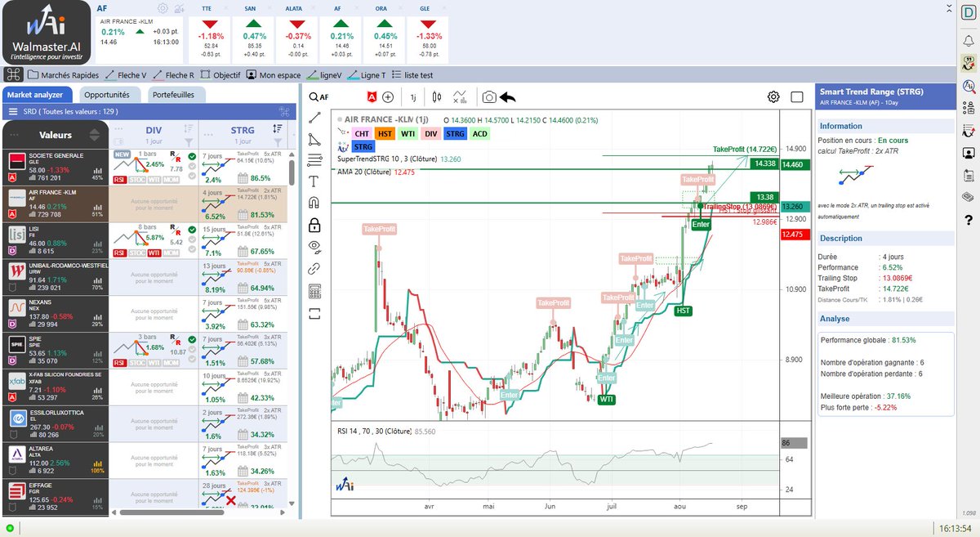Toggle the HST indicator tag
This screenshot has width=980, height=537.
(385, 133)
